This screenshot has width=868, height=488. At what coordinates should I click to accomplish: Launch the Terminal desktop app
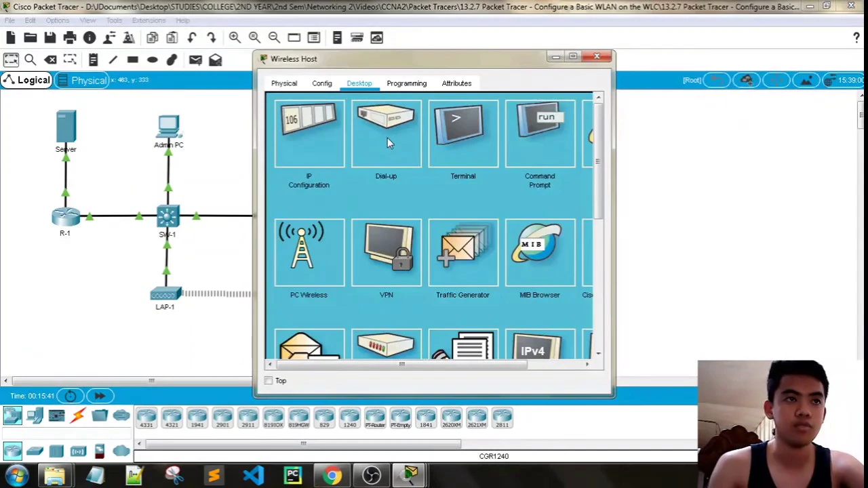(463, 134)
